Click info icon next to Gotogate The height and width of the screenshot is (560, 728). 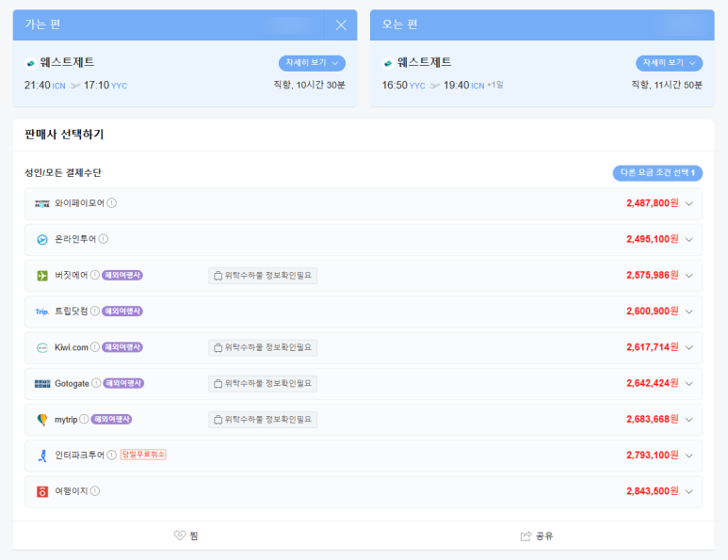(x=96, y=383)
